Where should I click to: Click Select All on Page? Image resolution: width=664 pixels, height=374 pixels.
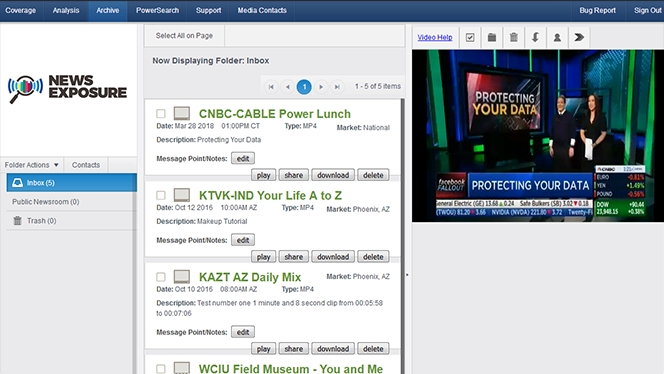click(184, 36)
